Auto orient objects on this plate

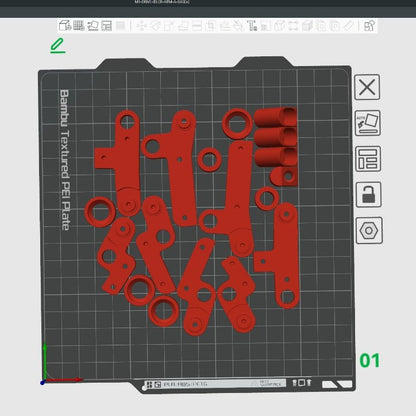pyautogui.click(x=368, y=123)
